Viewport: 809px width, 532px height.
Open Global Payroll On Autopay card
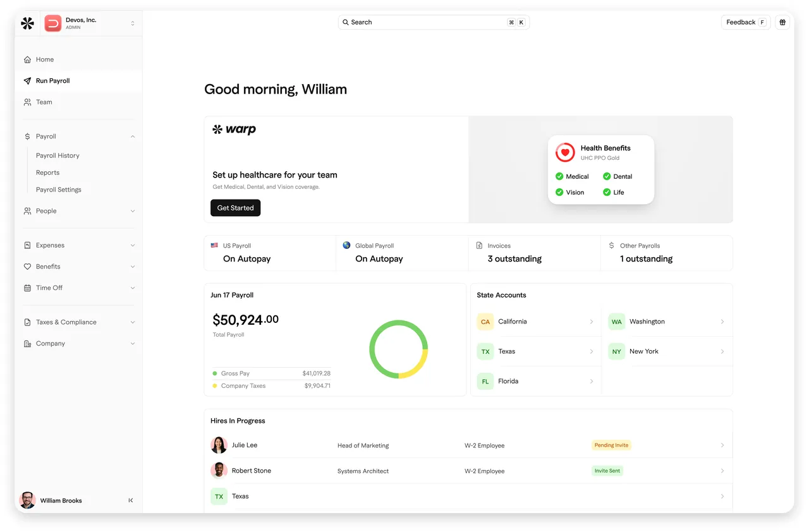(402, 253)
